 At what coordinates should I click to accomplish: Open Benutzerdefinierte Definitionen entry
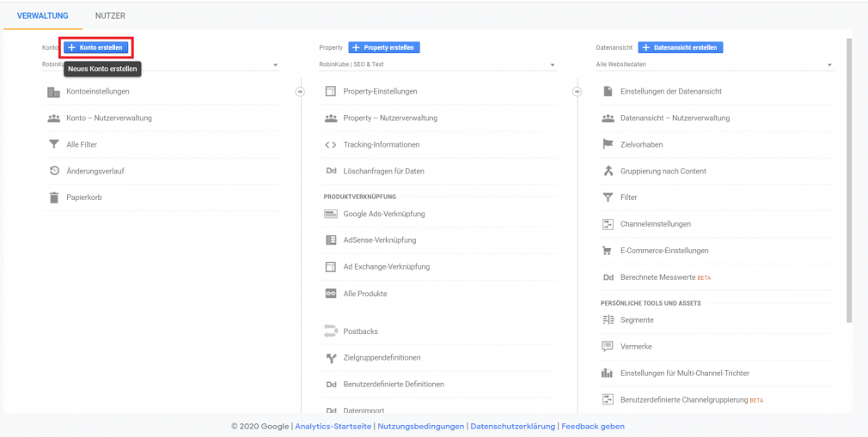394,385
